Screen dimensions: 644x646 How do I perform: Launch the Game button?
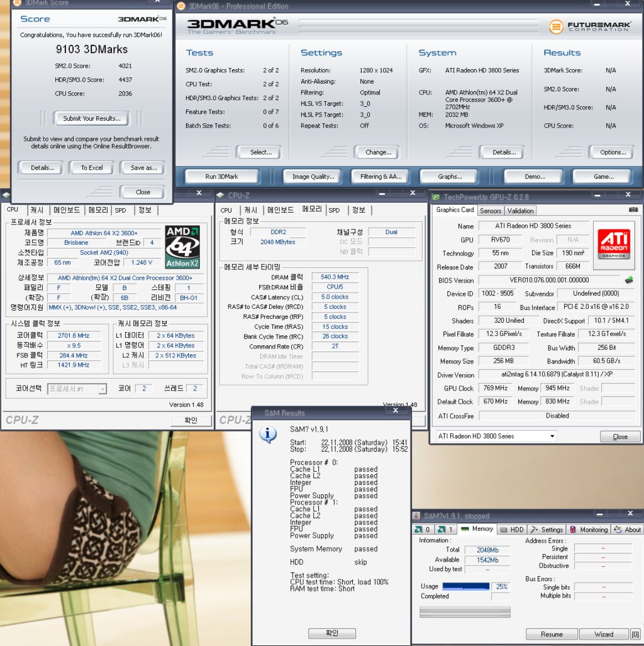click(x=602, y=176)
